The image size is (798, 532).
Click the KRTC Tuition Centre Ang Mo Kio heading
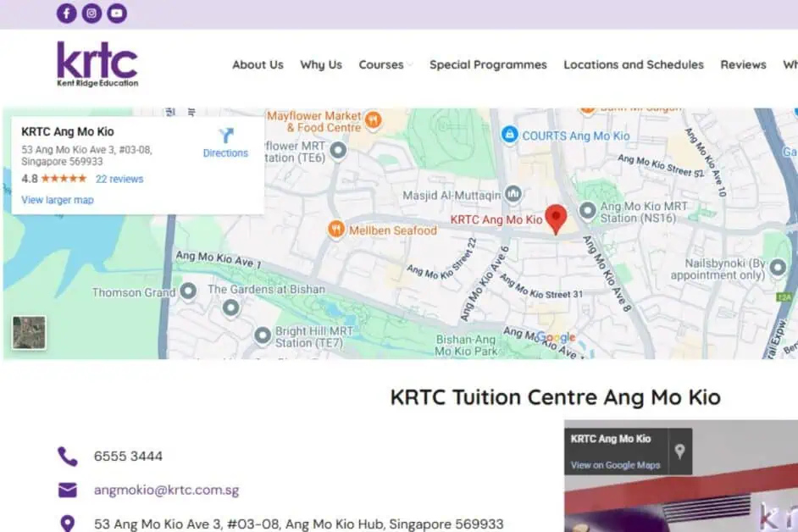[x=555, y=397]
